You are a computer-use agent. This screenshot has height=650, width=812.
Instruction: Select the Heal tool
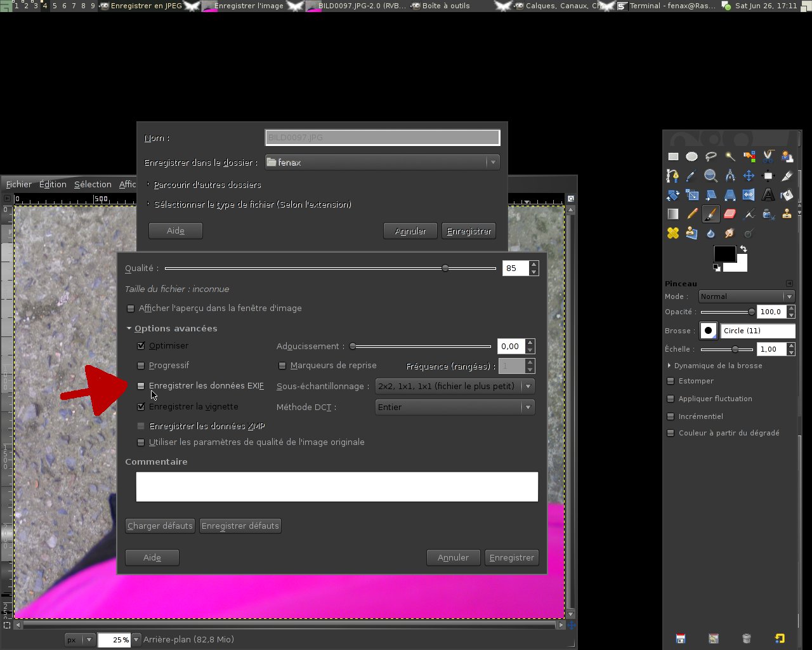coord(673,233)
